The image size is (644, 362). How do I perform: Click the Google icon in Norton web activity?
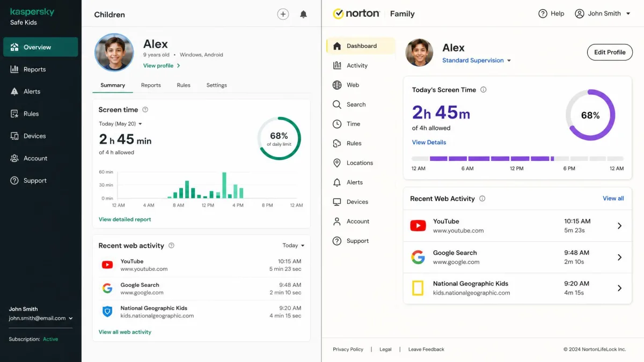tap(418, 257)
